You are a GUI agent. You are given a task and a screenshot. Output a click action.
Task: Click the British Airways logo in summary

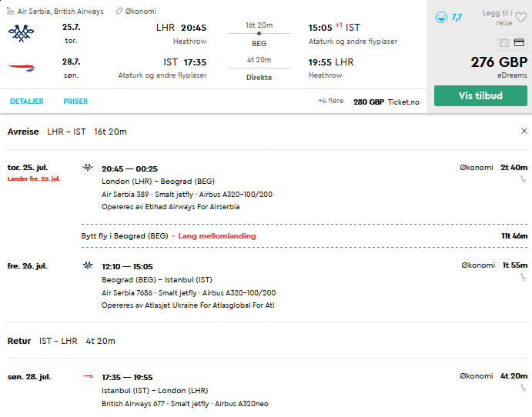[22, 68]
